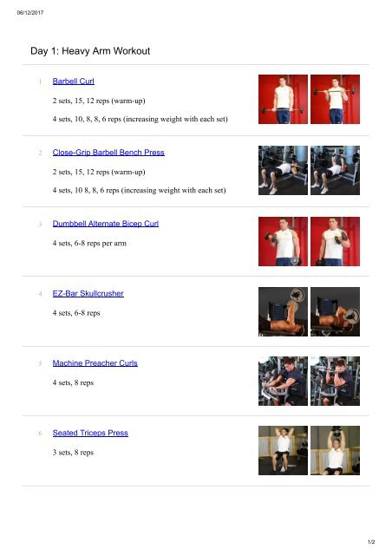This screenshot has width=392, height=555.
Task: Open the Barbell Curl link
Action: click(74, 81)
